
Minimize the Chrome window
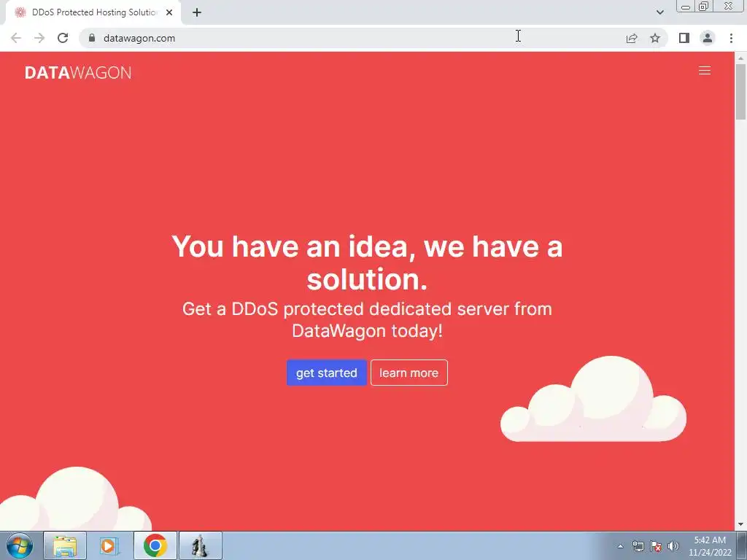[686, 7]
